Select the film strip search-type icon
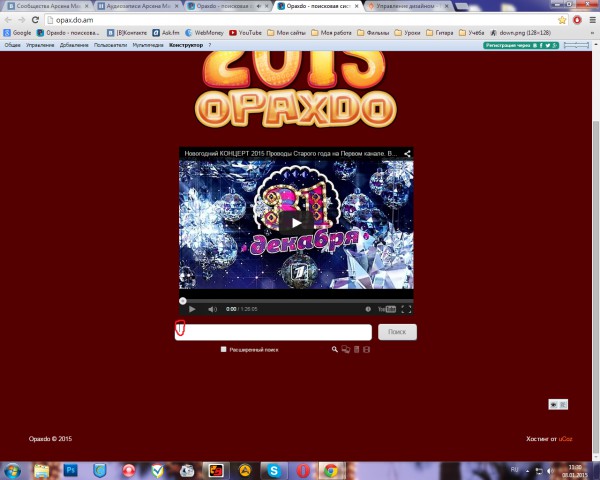The width and height of the screenshot is (600, 480). point(366,349)
